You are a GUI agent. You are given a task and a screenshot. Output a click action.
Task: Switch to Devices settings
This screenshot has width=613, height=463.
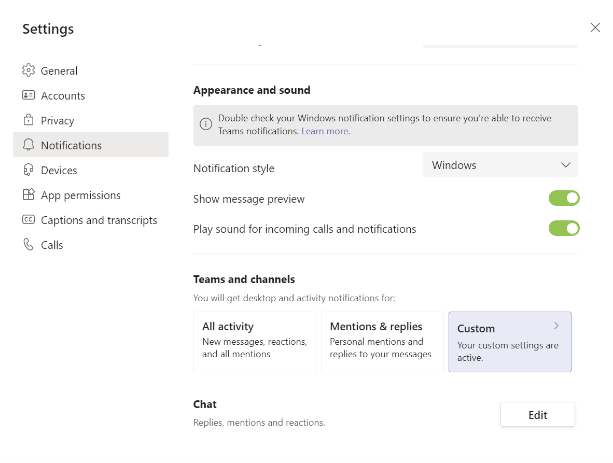coord(91,170)
